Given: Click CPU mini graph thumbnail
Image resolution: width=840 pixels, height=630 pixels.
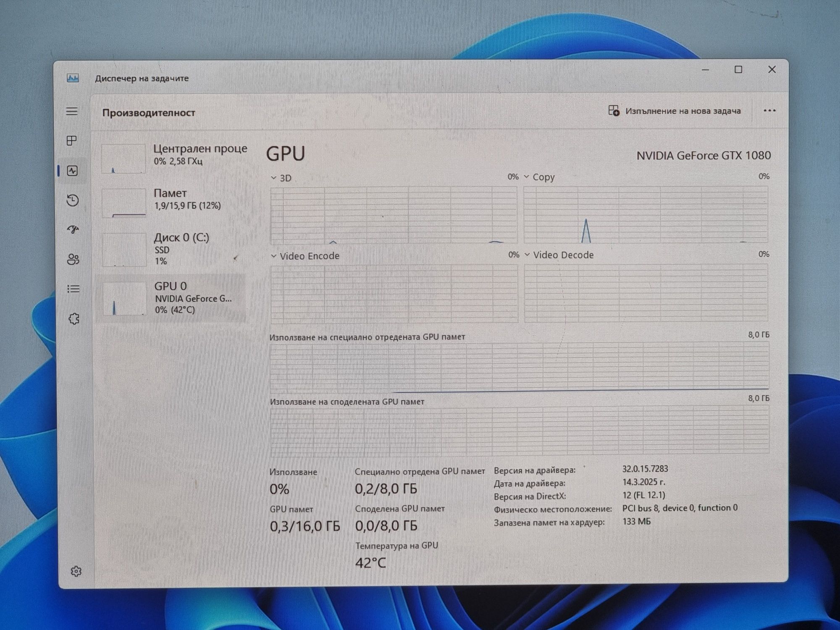Looking at the screenshot, I should tap(123, 159).
